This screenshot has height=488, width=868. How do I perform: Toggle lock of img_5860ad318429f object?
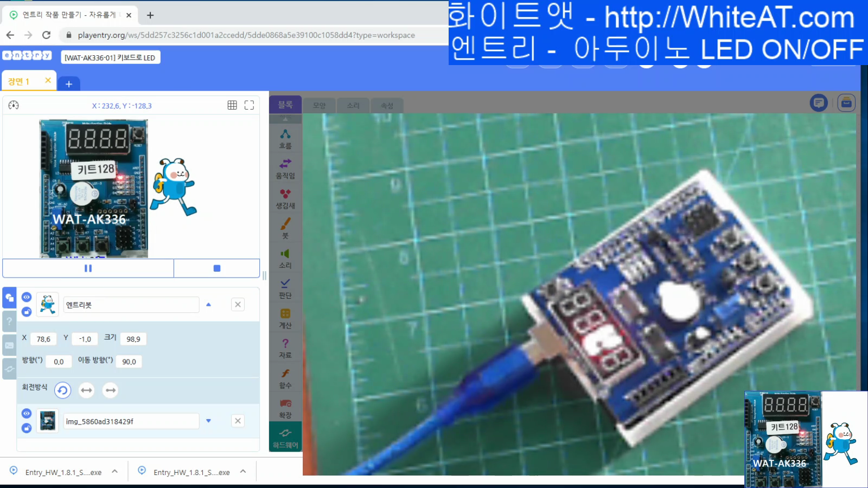[26, 428]
